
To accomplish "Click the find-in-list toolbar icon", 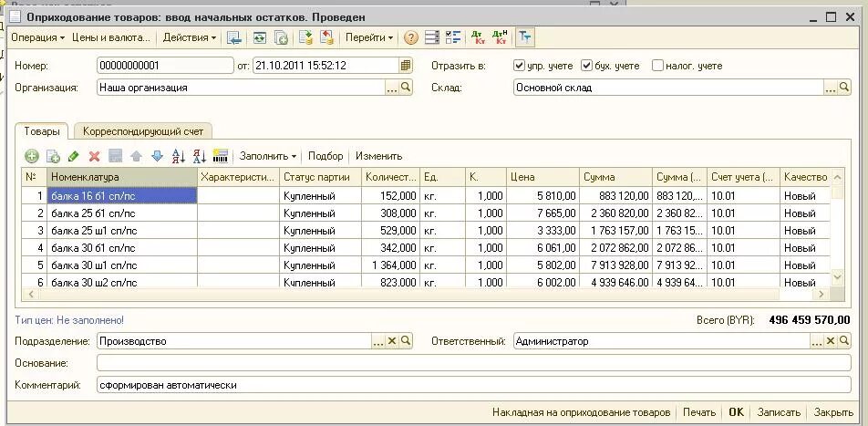I will [x=234, y=37].
